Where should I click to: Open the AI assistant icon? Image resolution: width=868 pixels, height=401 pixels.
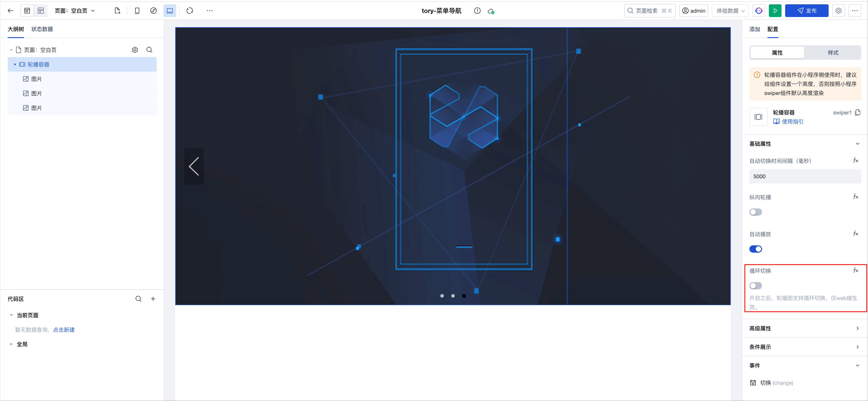coord(759,11)
